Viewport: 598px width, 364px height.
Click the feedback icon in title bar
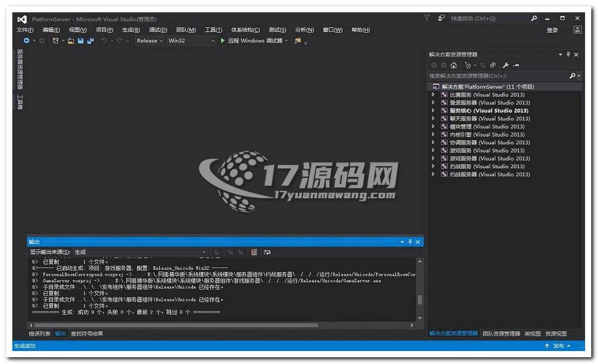click(x=442, y=18)
